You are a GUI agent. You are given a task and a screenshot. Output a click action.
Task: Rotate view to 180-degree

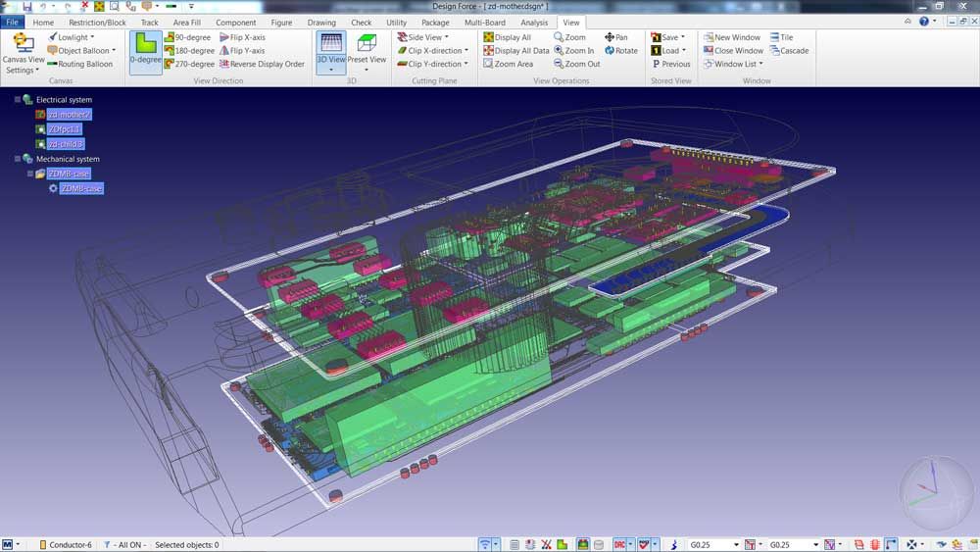tap(189, 51)
